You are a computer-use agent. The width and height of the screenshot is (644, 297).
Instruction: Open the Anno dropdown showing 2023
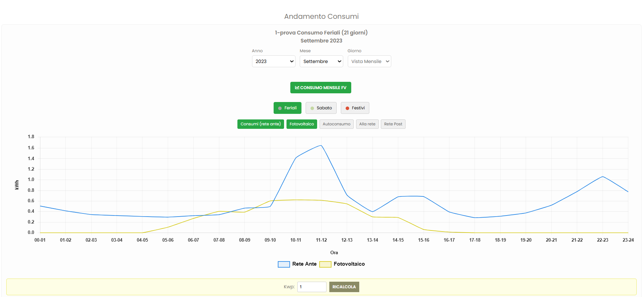click(274, 61)
